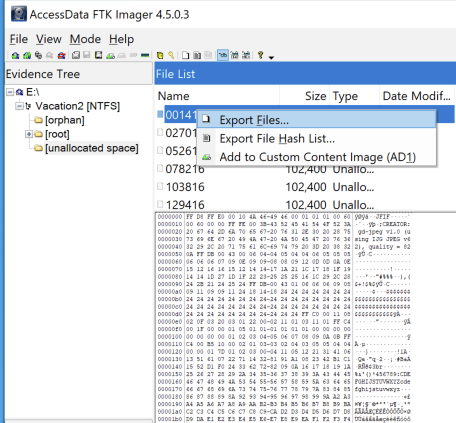The image size is (456, 423).
Task: Click the grayed Remove Evidence Item icon
Action: pyautogui.click(x=50, y=55)
